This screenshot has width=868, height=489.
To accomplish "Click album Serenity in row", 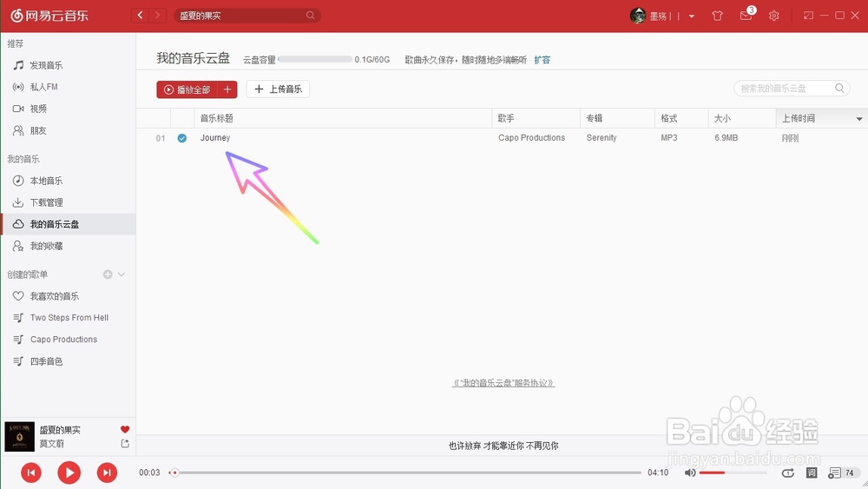I will [602, 138].
